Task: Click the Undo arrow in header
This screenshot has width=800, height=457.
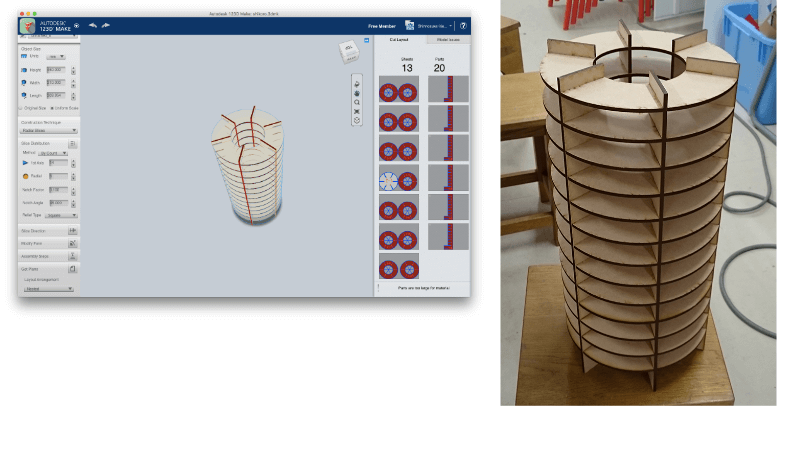Action: click(92, 25)
